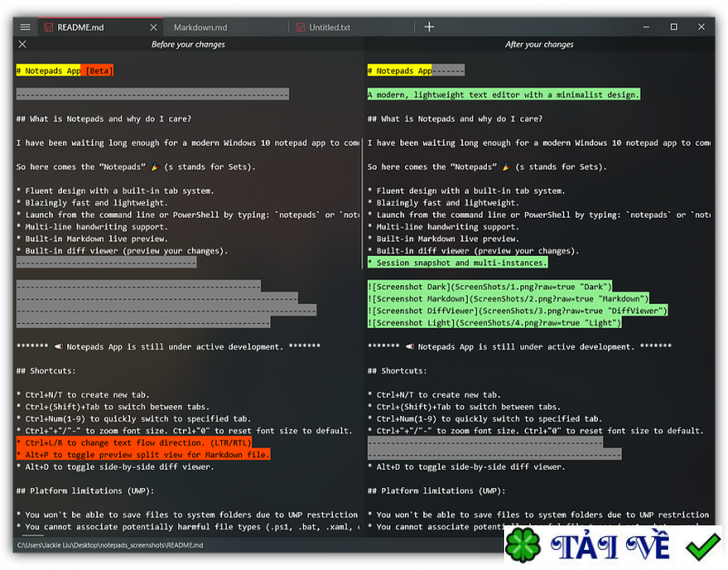
Task: Click the '[Beta]' removed text in left pane
Action: click(x=98, y=71)
